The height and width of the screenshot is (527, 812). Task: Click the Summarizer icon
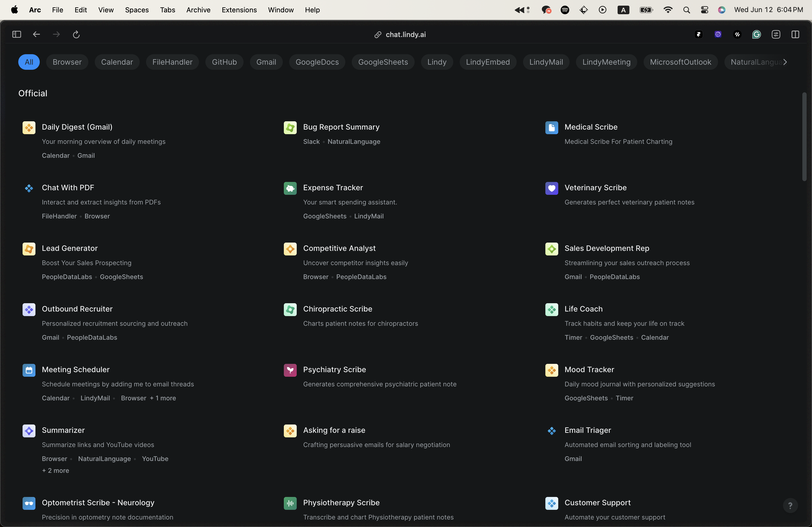[29, 431]
